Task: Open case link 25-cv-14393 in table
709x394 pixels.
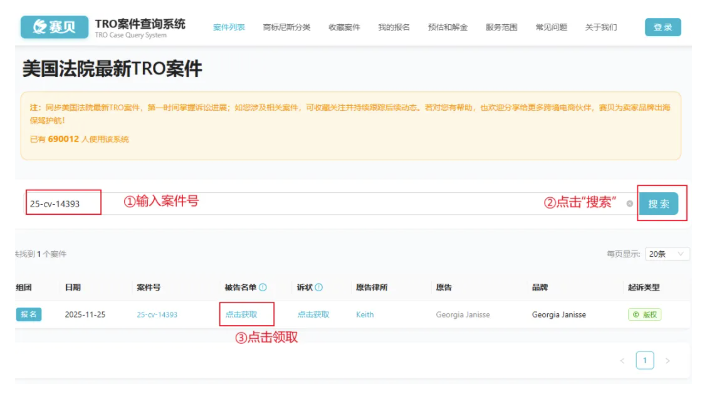Action: point(157,314)
